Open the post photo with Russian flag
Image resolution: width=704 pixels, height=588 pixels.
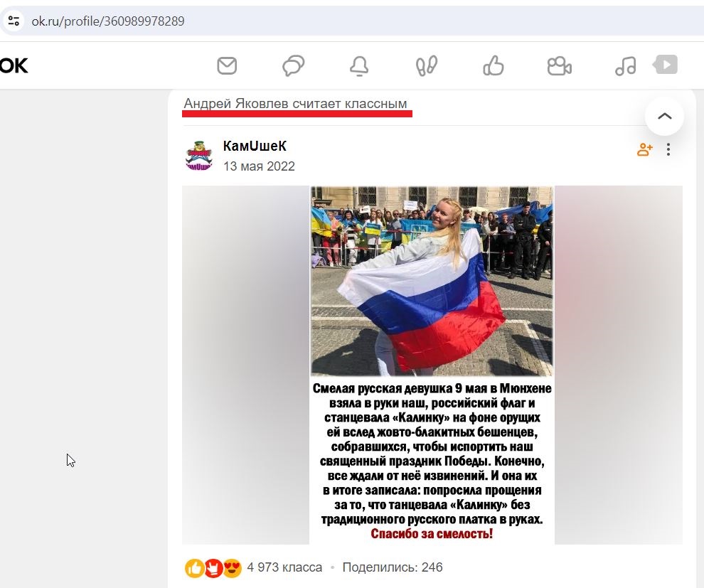(x=432, y=365)
